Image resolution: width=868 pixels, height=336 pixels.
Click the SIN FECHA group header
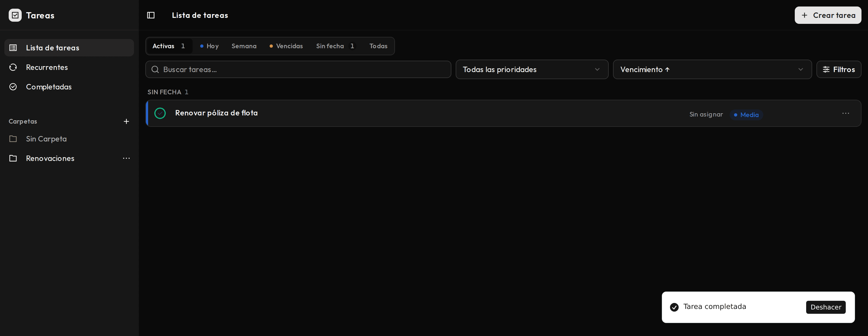tap(167, 92)
